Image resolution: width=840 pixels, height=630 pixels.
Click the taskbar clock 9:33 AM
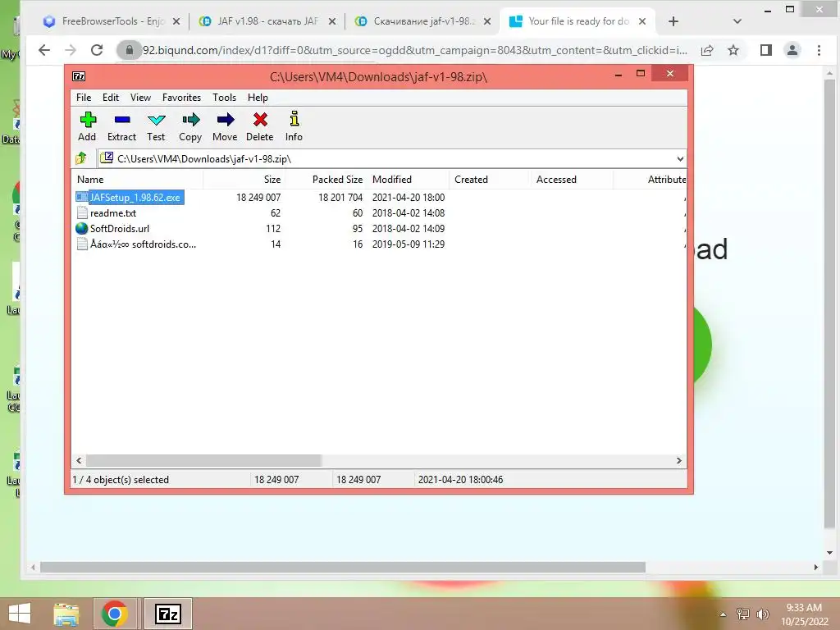(x=804, y=608)
